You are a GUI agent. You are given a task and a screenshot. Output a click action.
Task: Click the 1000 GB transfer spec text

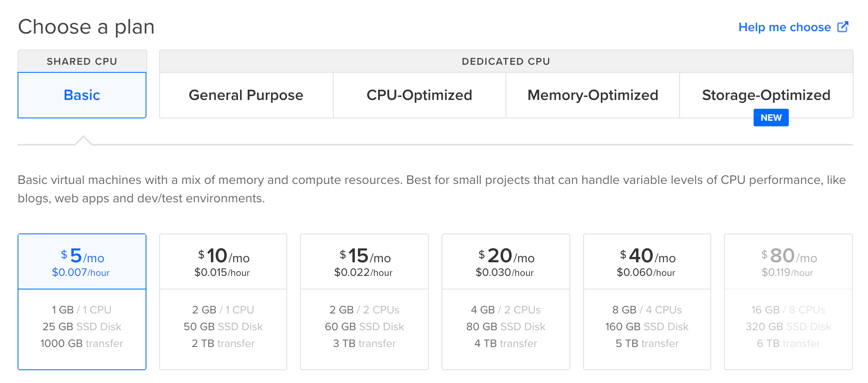point(82,343)
